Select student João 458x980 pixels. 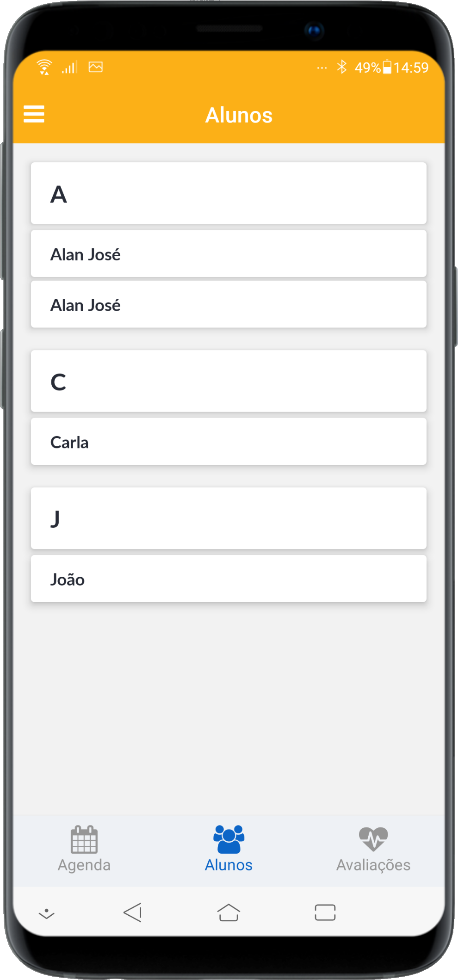coord(229,579)
